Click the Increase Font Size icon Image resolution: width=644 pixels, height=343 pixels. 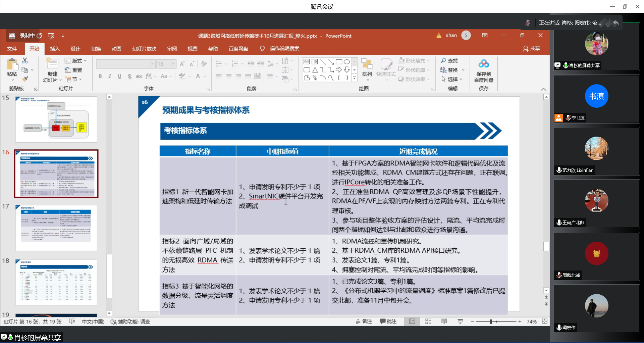coord(182,64)
